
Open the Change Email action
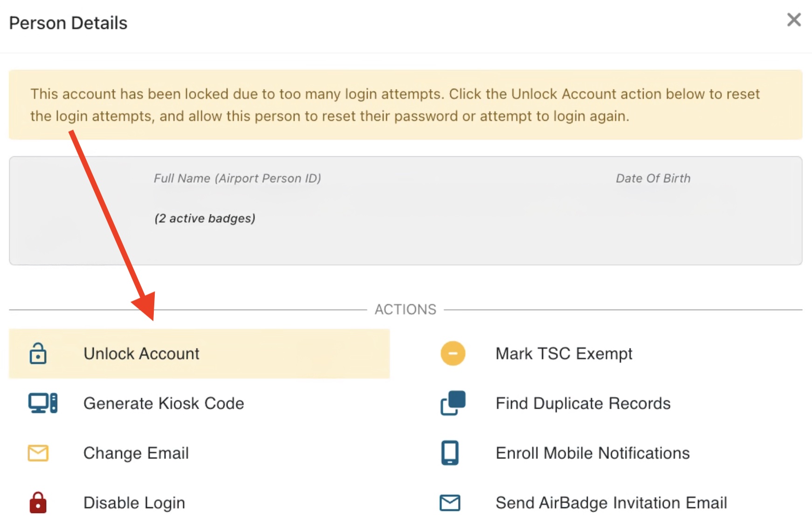click(136, 453)
